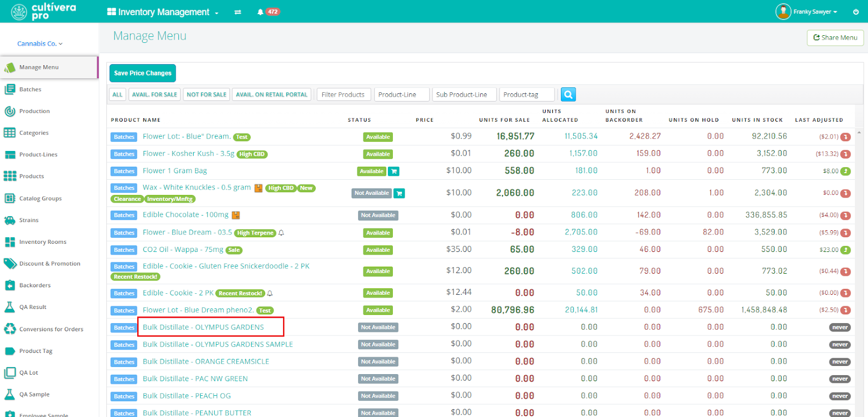Open the Franky Sawyer user menu
Screen dimensions: 868x417
(815, 12)
